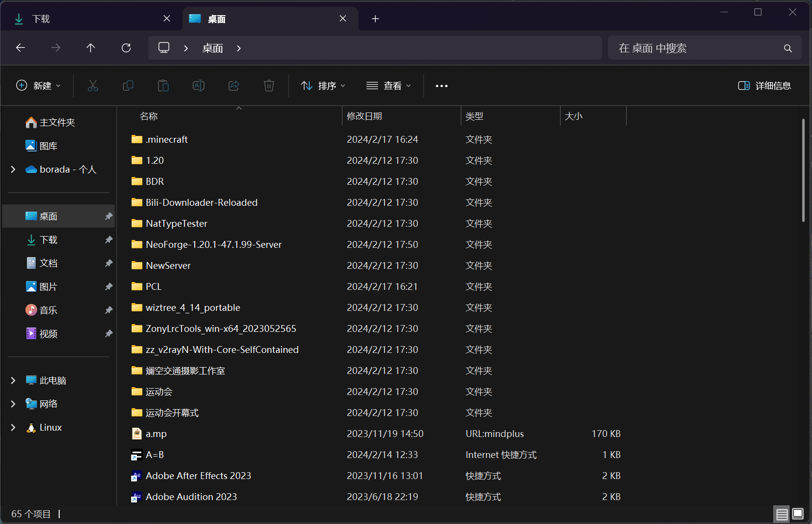
Task: Click the Rename icon in toolbar
Action: pos(199,86)
